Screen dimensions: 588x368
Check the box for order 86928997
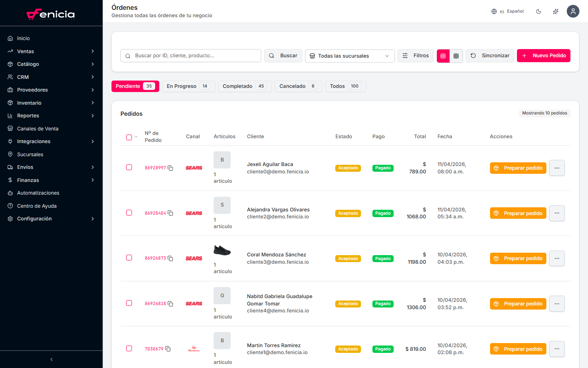pyautogui.click(x=129, y=167)
